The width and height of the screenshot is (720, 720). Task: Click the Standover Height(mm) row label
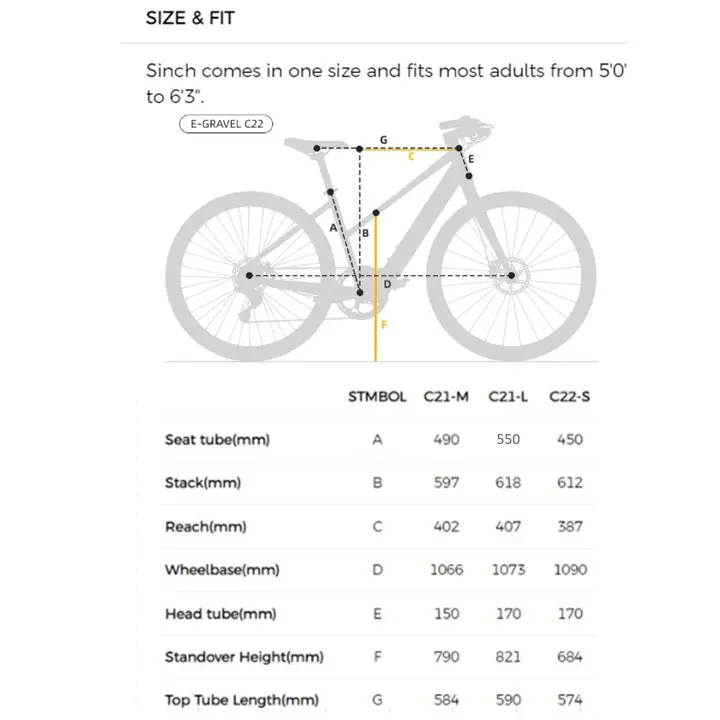(244, 657)
